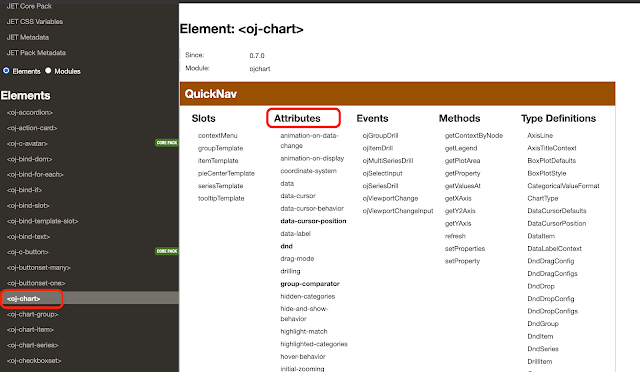Open ojSelectInput event link
Viewport: 640px width, 372px height.
pyautogui.click(x=382, y=174)
